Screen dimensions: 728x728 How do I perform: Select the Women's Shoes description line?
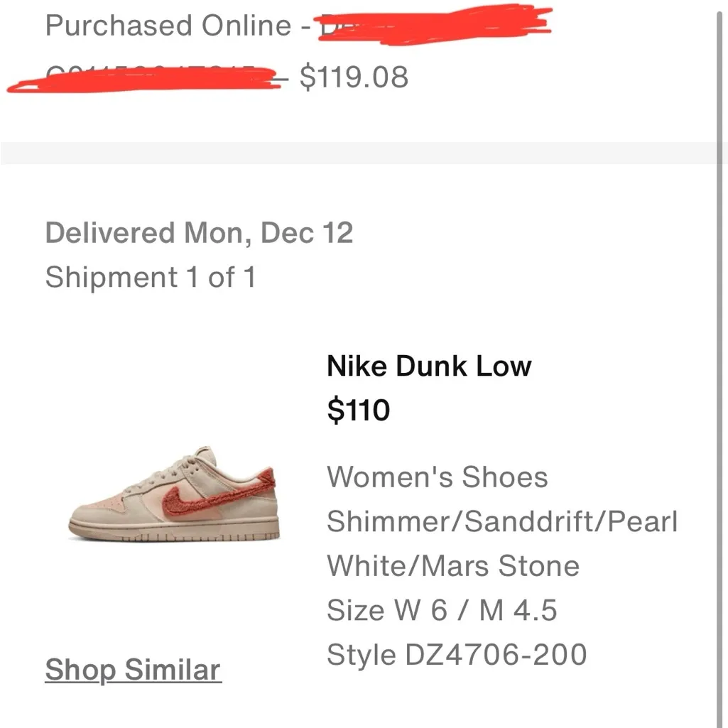coord(436,477)
